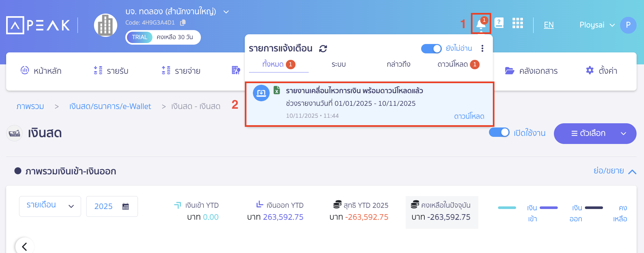Click the สุทธิ YTD 2025 value
The height and width of the screenshot is (253, 644).
[x=367, y=217]
